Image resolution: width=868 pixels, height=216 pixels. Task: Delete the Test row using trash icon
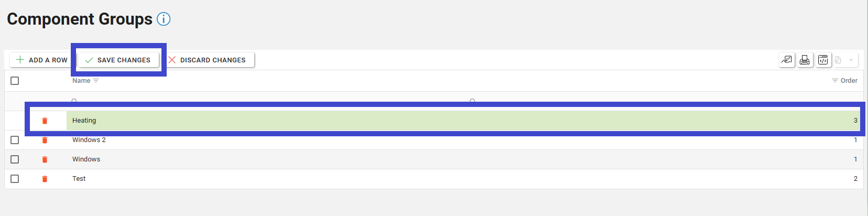45,179
